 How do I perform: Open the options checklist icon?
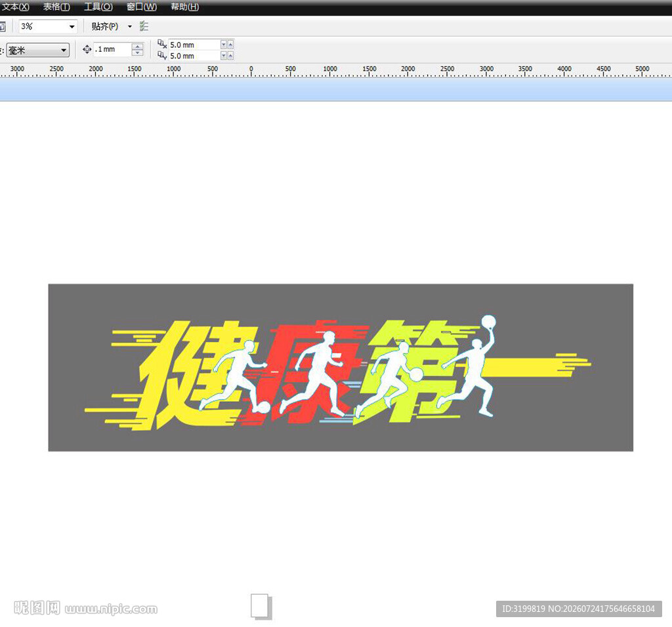coord(144,26)
